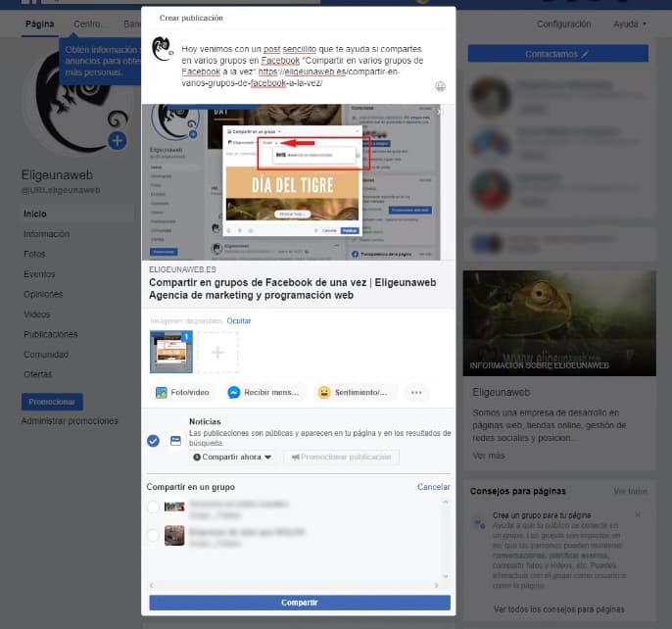
Task: Click the emoji smiley in the text box
Action: tap(441, 87)
